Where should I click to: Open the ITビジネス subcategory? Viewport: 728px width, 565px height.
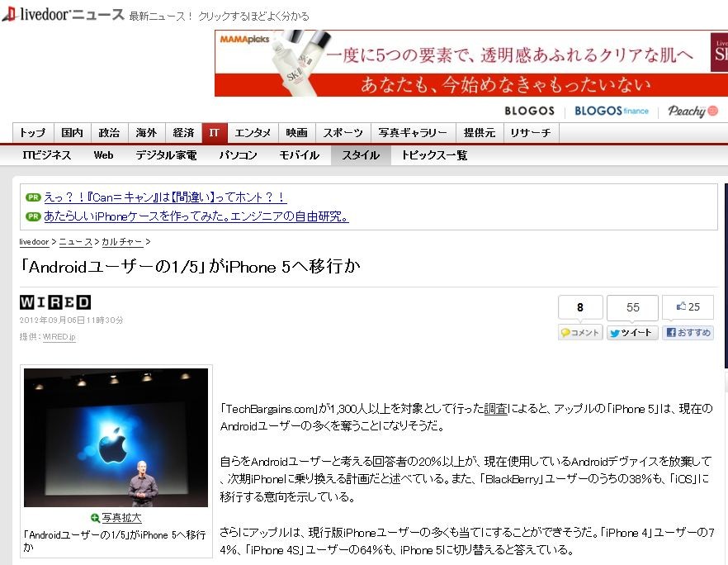point(47,155)
